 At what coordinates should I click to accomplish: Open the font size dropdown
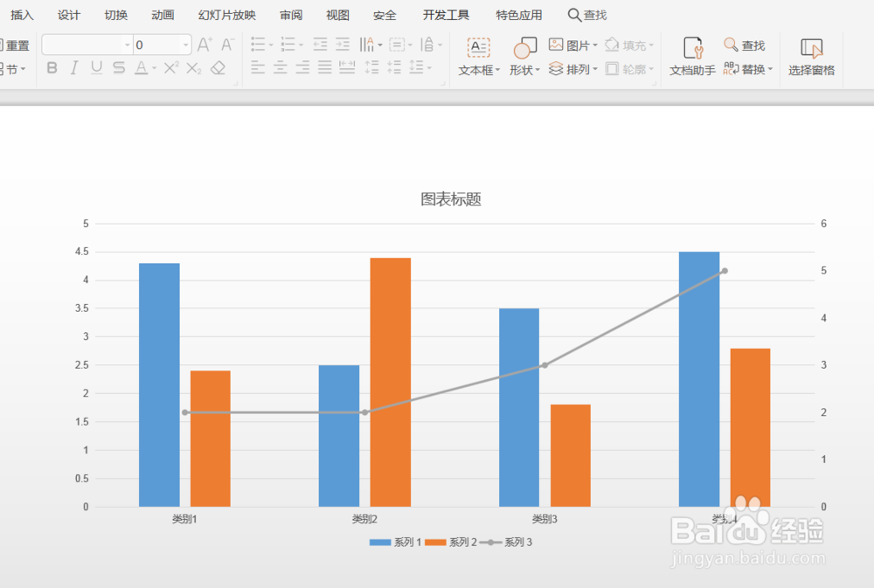(x=185, y=45)
